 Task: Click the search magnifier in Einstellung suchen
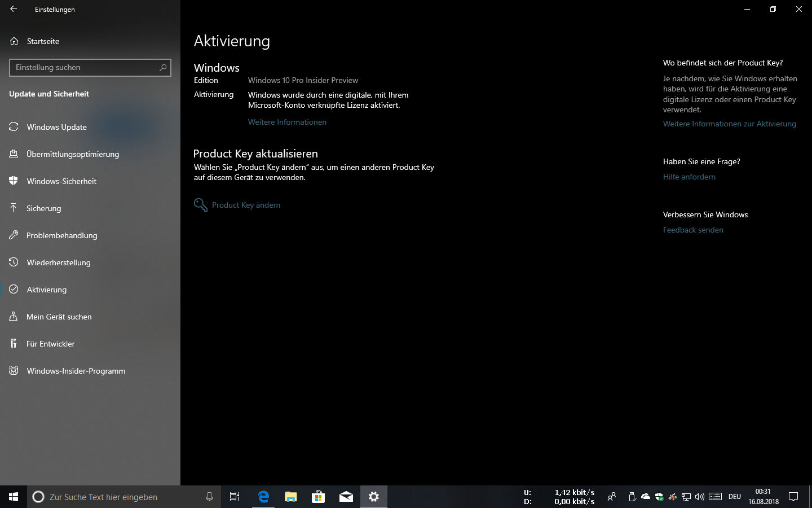[163, 68]
